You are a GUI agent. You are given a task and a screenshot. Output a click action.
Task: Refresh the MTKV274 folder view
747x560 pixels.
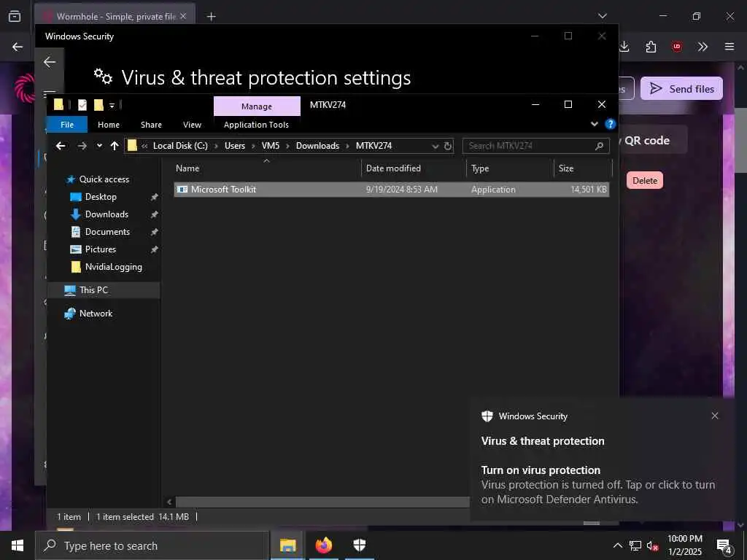pos(448,146)
